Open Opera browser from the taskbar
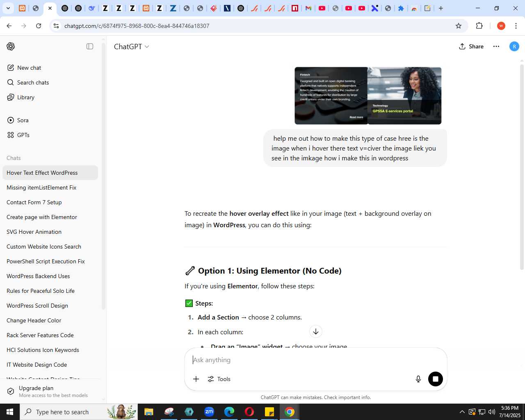The width and height of the screenshot is (525, 420). [x=249, y=412]
